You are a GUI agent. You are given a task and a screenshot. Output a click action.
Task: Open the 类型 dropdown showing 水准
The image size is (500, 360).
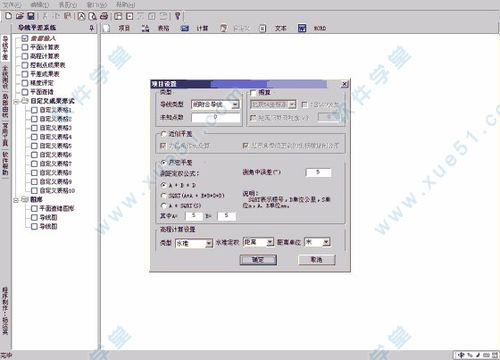209,243
